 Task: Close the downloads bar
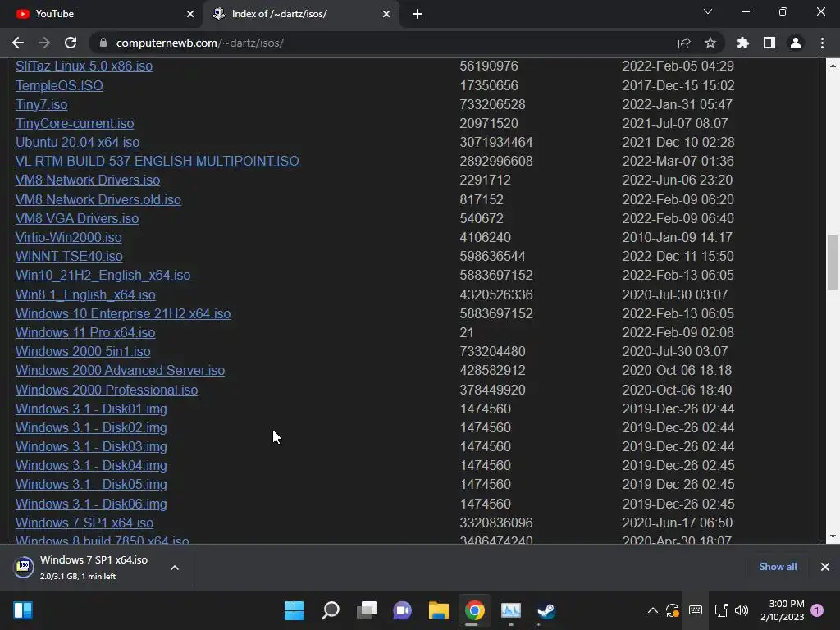point(825,567)
